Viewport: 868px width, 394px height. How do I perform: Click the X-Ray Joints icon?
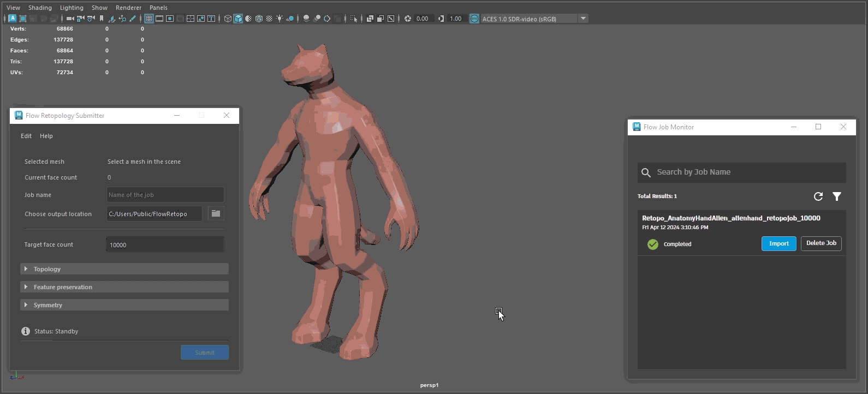(391, 19)
